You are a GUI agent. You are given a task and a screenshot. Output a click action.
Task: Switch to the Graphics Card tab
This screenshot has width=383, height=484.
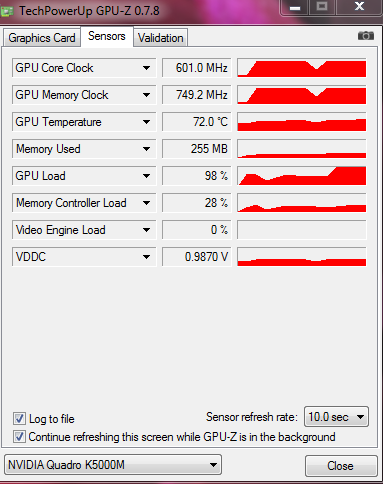click(42, 38)
